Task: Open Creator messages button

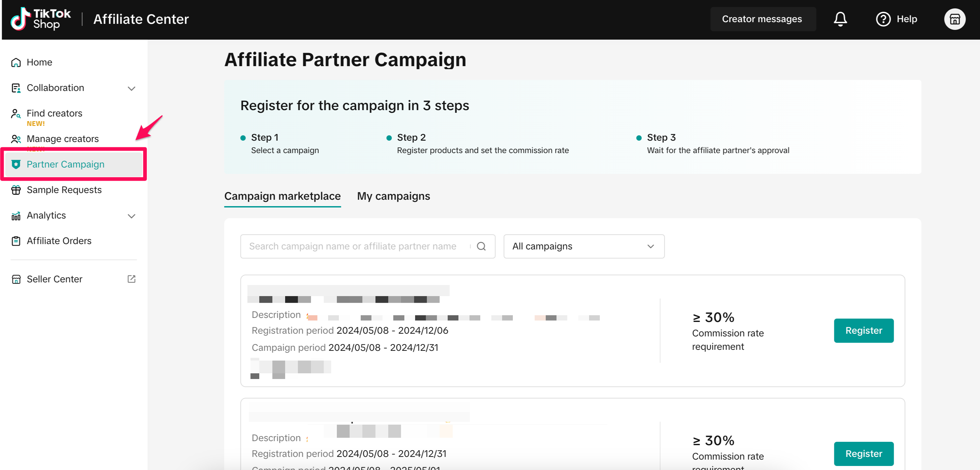Action: pos(762,19)
